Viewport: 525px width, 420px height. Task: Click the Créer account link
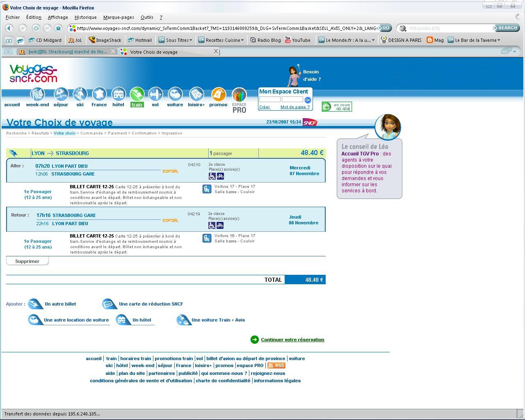point(265,107)
